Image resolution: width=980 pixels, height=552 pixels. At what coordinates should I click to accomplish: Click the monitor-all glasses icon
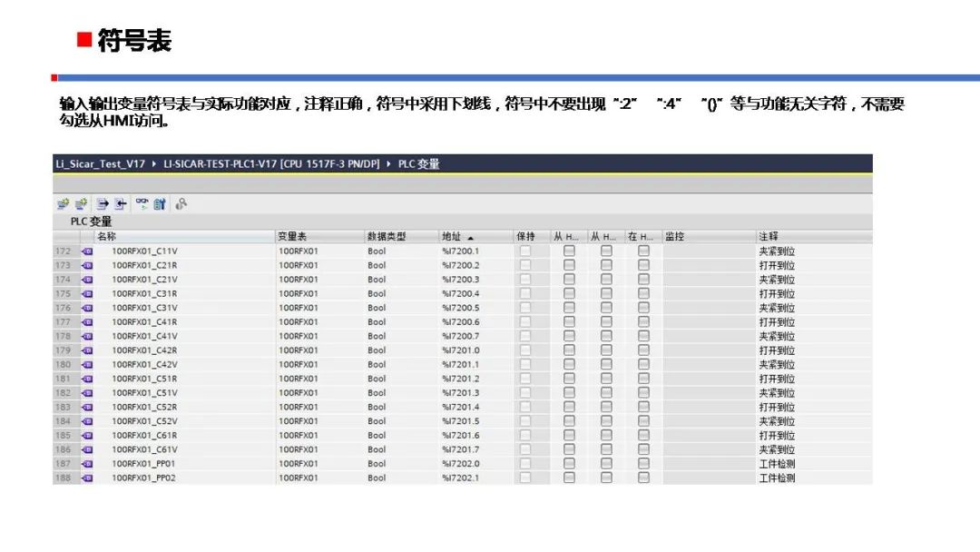(142, 204)
